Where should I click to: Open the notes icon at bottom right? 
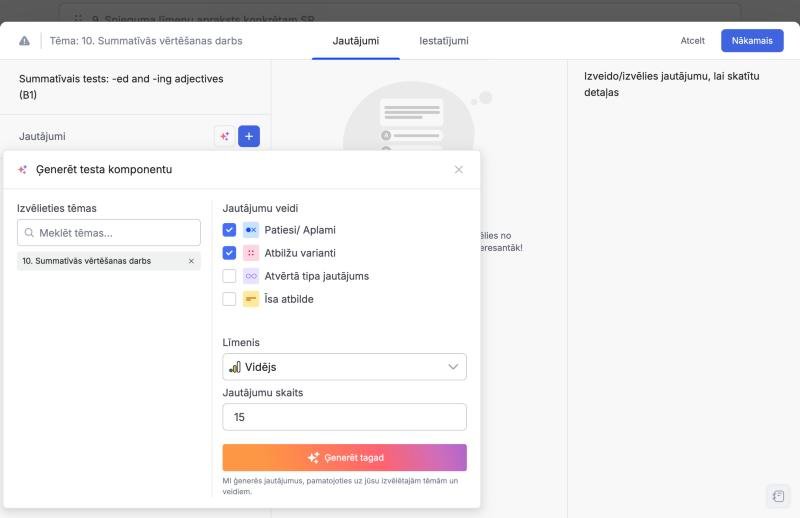coord(778,496)
